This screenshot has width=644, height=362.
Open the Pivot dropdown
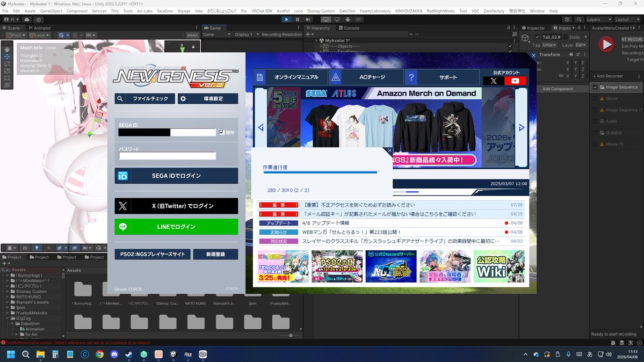click(16, 35)
